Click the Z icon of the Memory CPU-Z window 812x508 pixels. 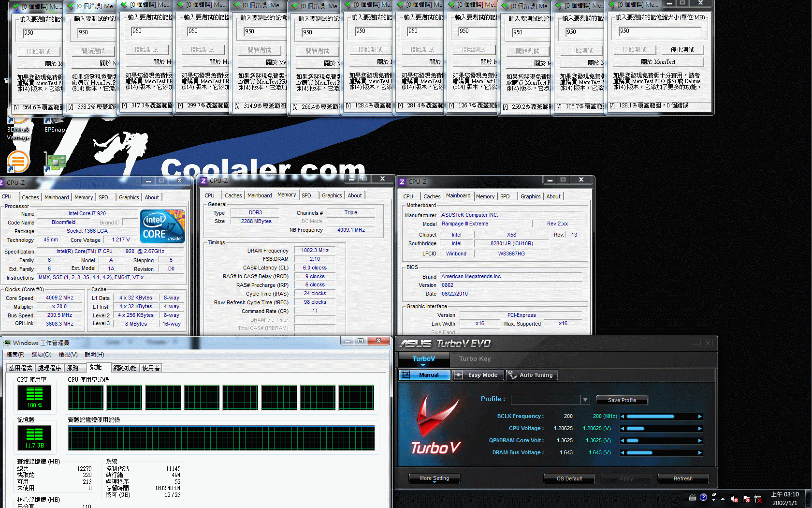click(x=203, y=181)
